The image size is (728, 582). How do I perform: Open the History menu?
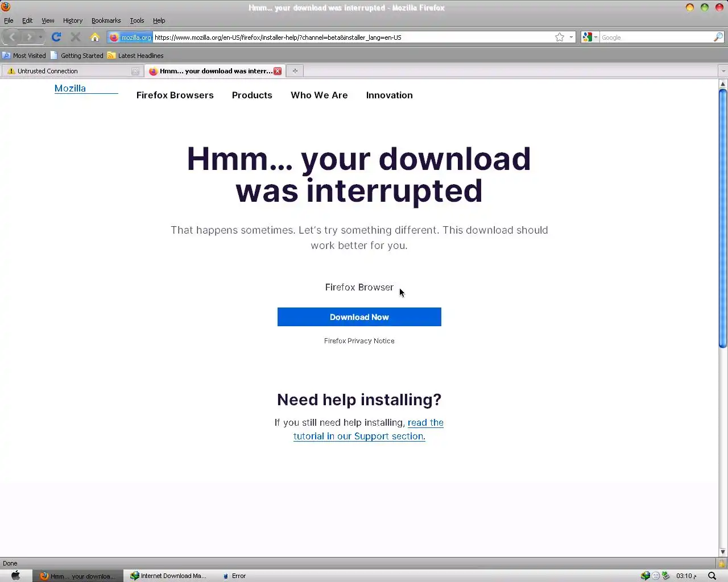[x=73, y=20]
